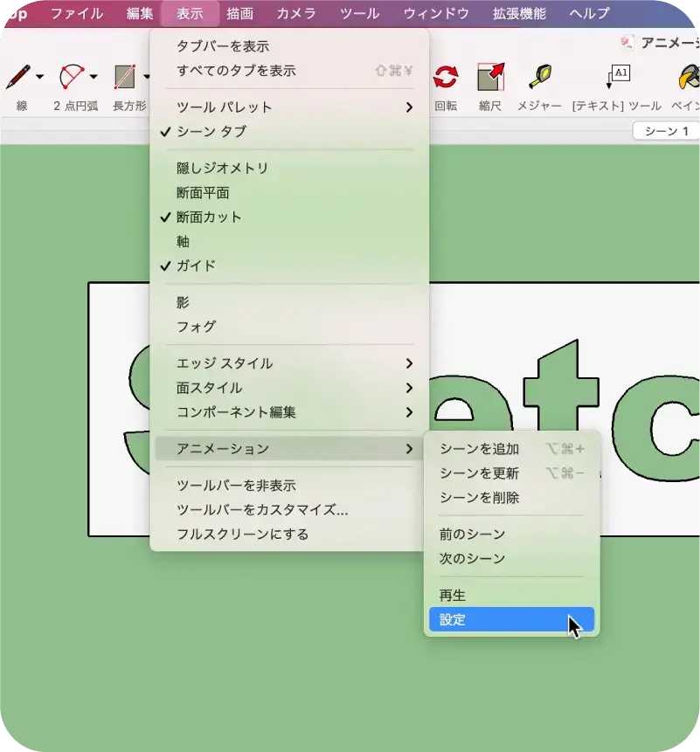Select the Paint Bucket (ペイント) tool
Image resolution: width=700 pixels, height=752 pixels.
coord(688,78)
